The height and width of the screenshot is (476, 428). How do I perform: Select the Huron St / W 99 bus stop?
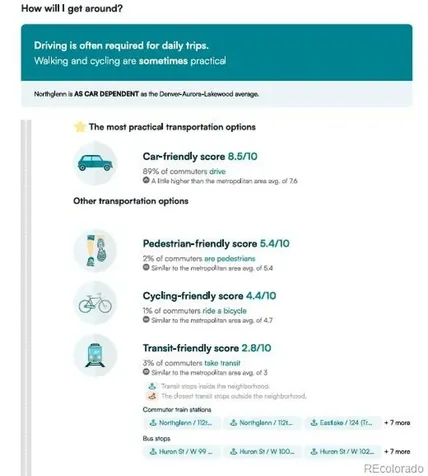pyautogui.click(x=182, y=452)
